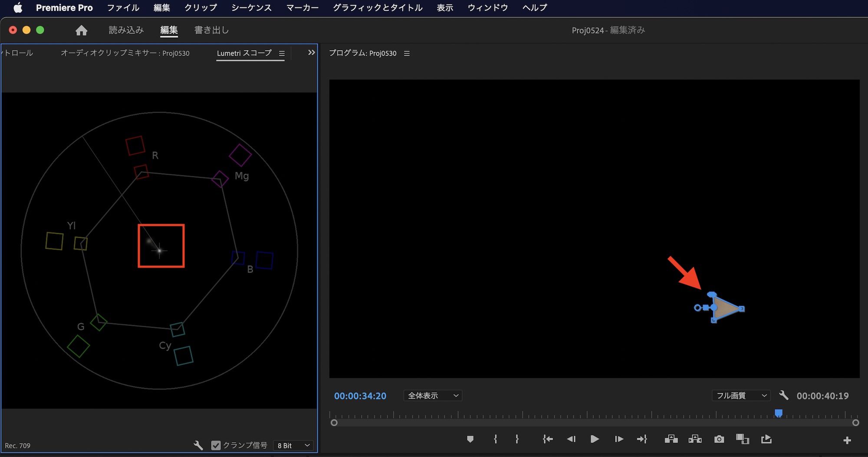Open the button editor plus icon

coord(847,440)
